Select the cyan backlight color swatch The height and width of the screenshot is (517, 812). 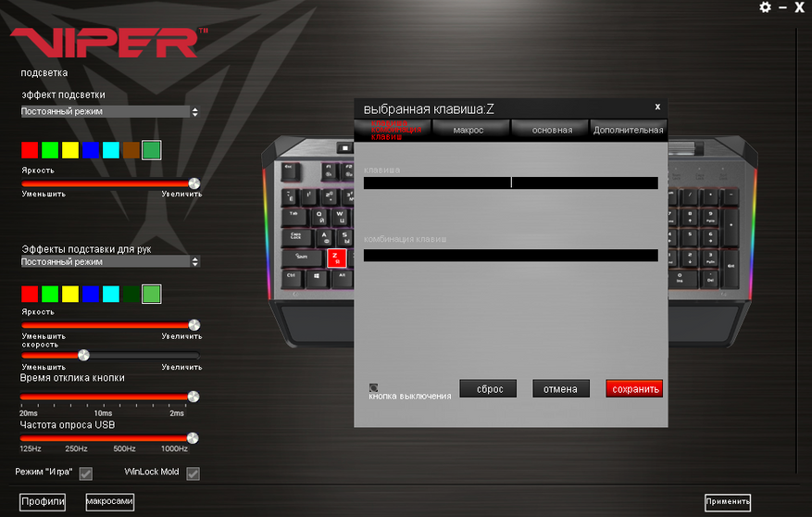click(x=111, y=150)
